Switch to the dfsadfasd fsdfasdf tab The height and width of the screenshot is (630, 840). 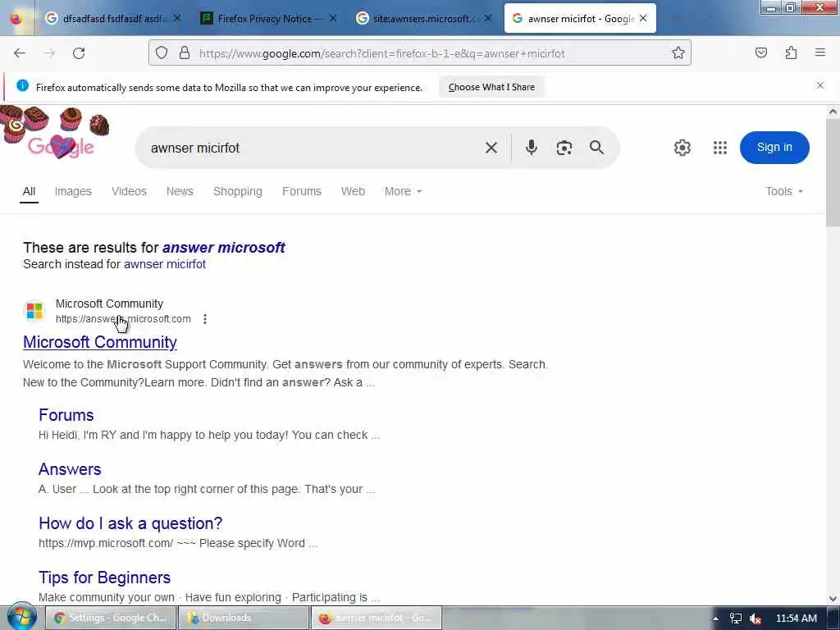click(x=111, y=18)
